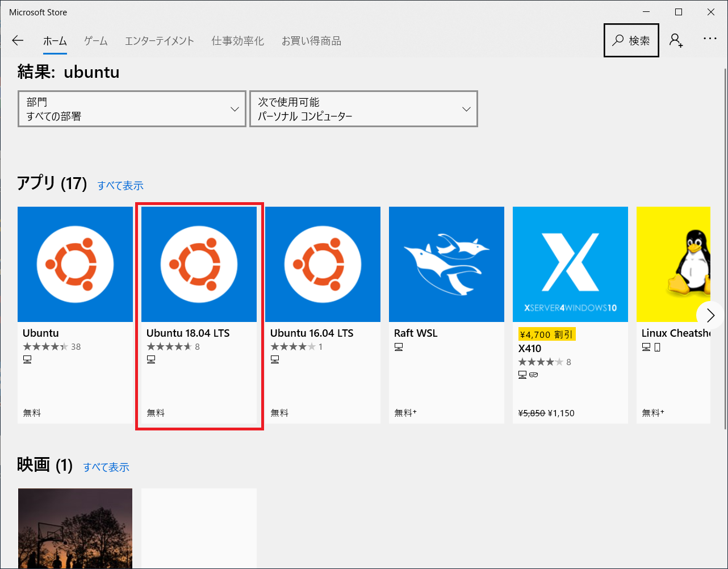Open the エンターテイメント tab
Screen dimensions: 728x569
coord(160,41)
